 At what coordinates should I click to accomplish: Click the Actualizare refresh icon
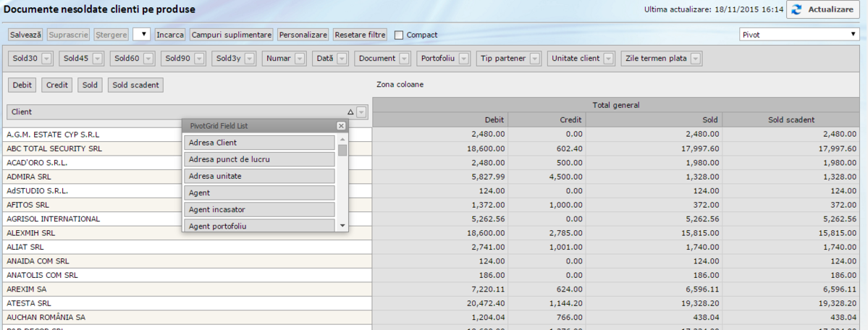click(797, 10)
